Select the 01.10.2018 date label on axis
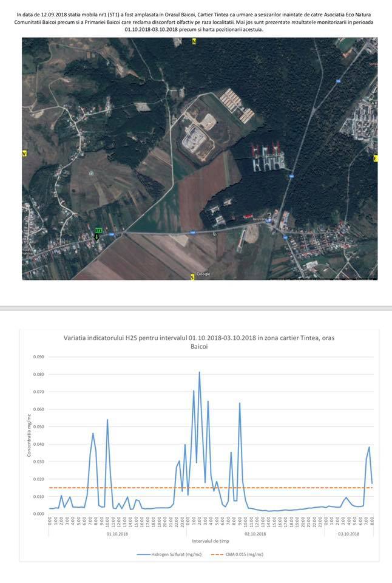This screenshot has width=392, height=583. (x=117, y=534)
